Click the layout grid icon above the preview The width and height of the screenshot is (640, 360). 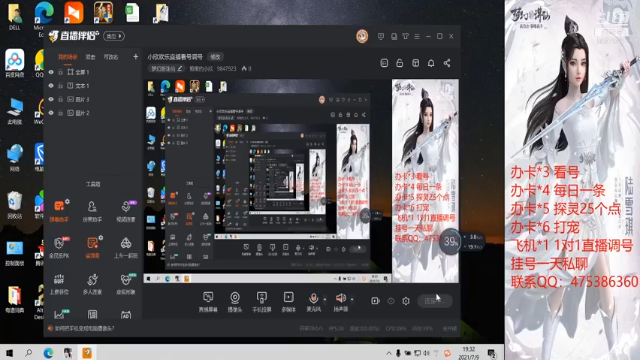[x=416, y=63]
